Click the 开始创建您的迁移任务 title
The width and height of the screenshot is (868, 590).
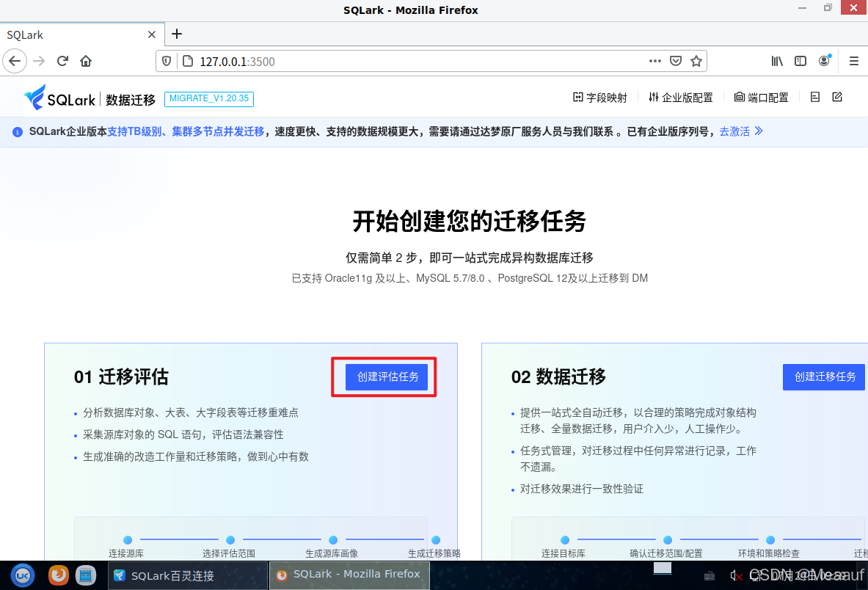click(x=470, y=222)
